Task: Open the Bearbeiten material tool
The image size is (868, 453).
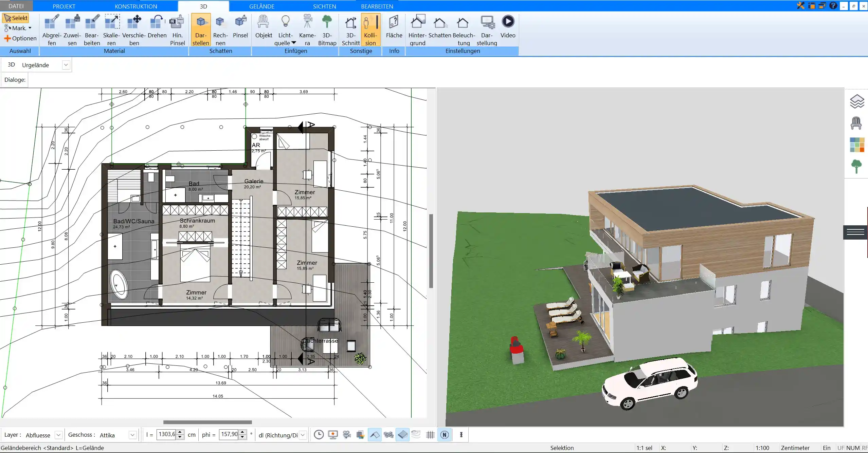Action: click(x=92, y=30)
